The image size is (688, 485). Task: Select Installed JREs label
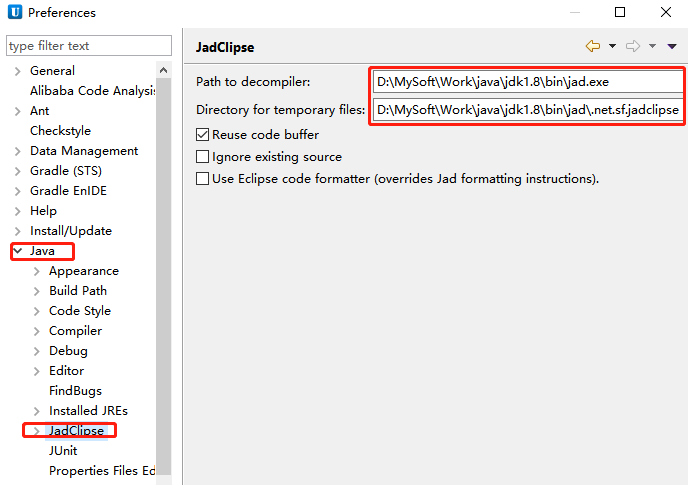point(88,411)
